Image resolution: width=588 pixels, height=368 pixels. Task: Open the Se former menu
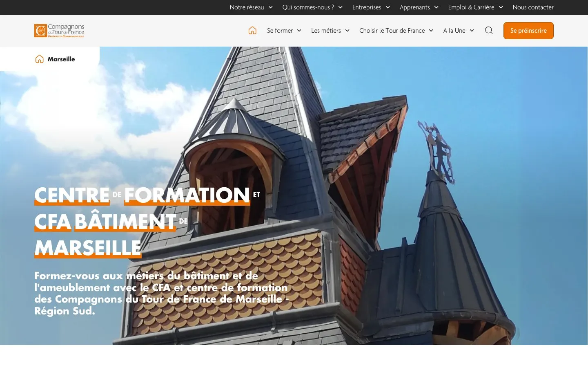280,31
